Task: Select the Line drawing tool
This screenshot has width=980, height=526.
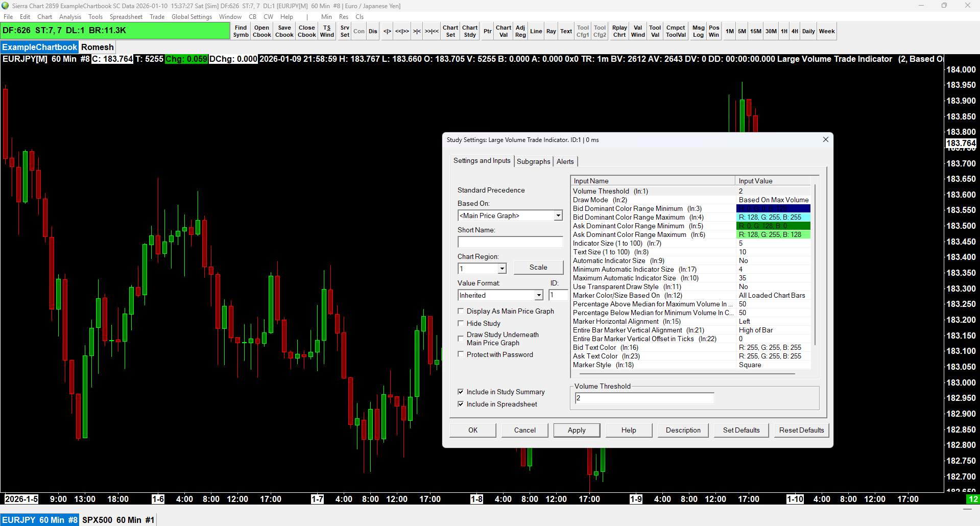Action: (x=536, y=31)
